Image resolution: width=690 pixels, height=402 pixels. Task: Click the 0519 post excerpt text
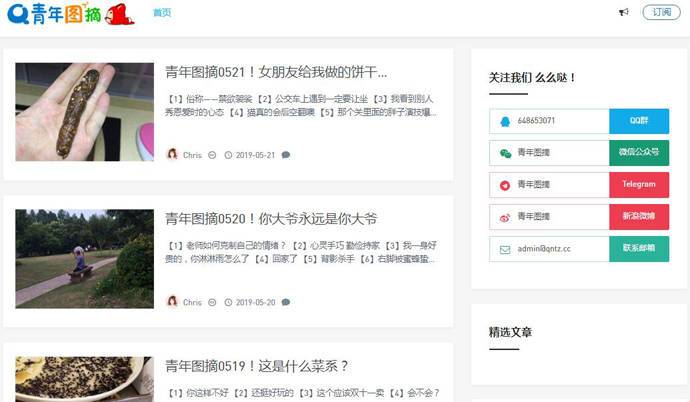[303, 393]
